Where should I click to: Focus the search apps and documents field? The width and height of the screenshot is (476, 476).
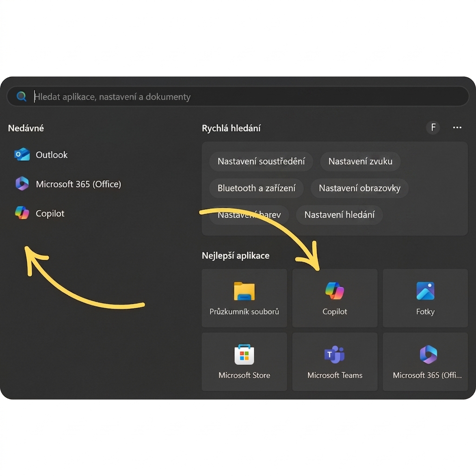[238, 97]
